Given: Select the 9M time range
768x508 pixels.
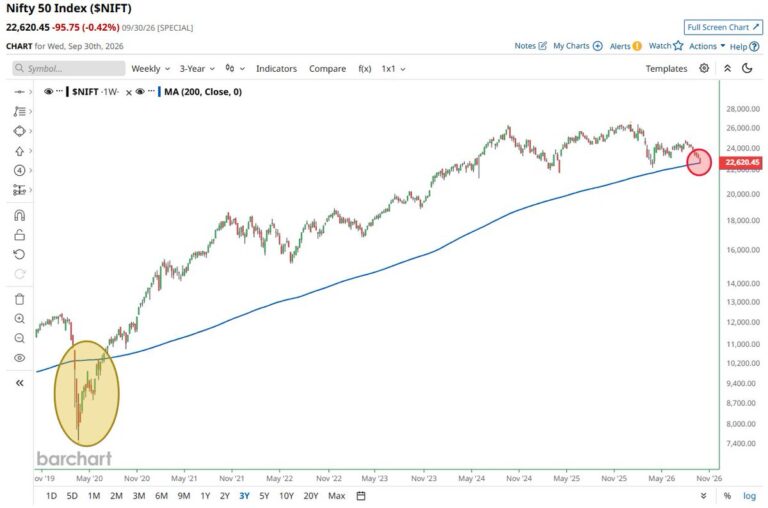Looking at the screenshot, I should [184, 496].
